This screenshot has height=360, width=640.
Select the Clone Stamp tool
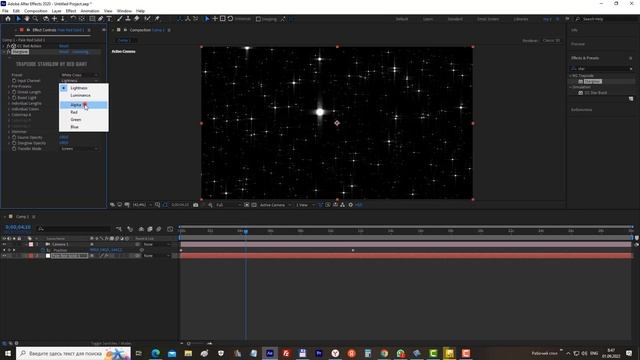pos(128,19)
